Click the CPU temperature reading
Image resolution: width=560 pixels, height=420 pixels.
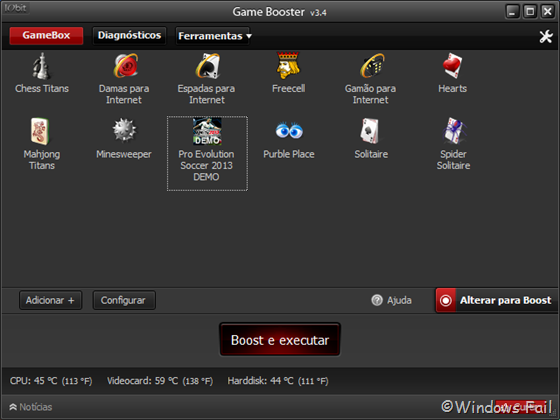51,381
